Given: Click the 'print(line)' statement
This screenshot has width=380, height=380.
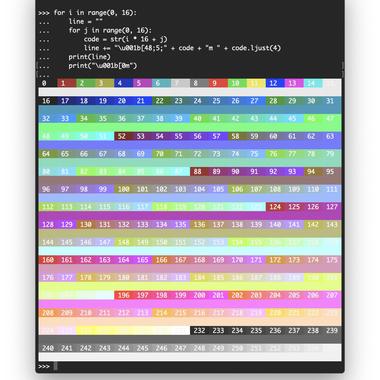Looking at the screenshot, I should pos(89,57).
